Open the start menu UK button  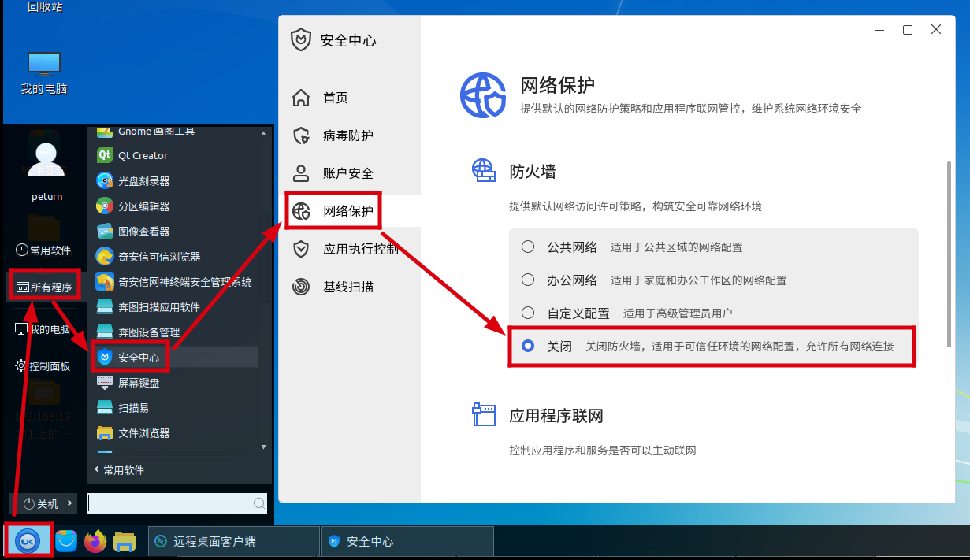tap(28, 541)
